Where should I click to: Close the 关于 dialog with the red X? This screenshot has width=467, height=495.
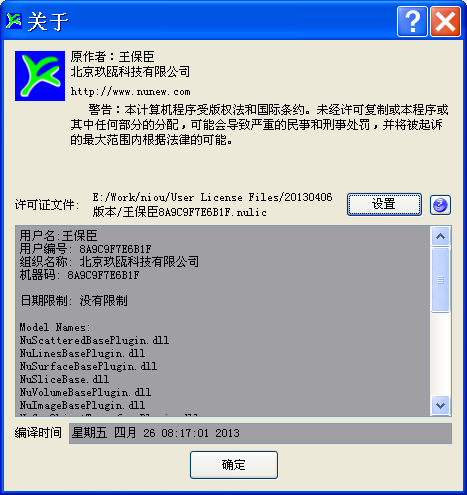[445, 22]
